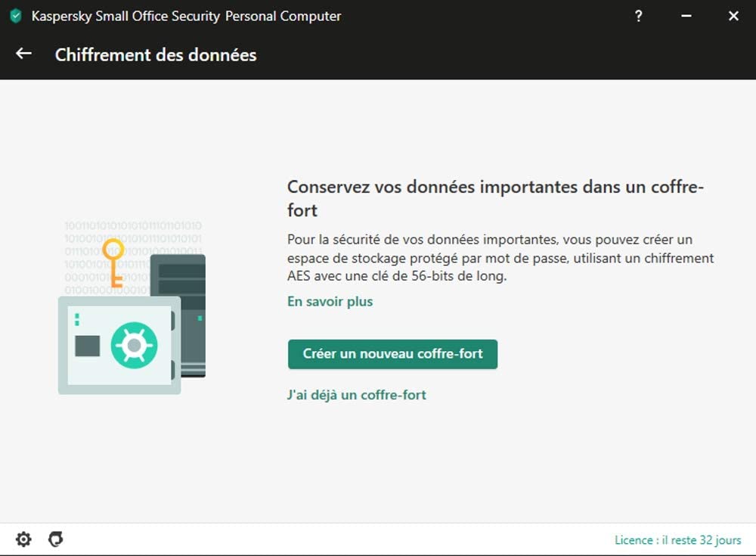Image resolution: width=756 pixels, height=556 pixels.
Task: Minimize the Kaspersky window
Action: (x=686, y=16)
